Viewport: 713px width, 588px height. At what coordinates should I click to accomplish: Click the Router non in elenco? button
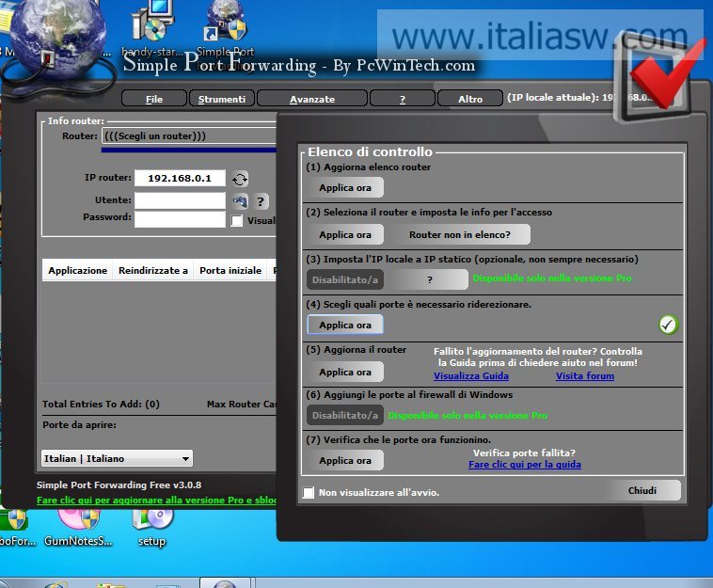tap(459, 234)
